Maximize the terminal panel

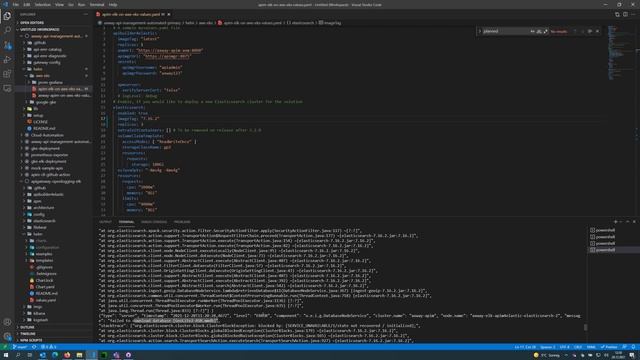point(627,222)
